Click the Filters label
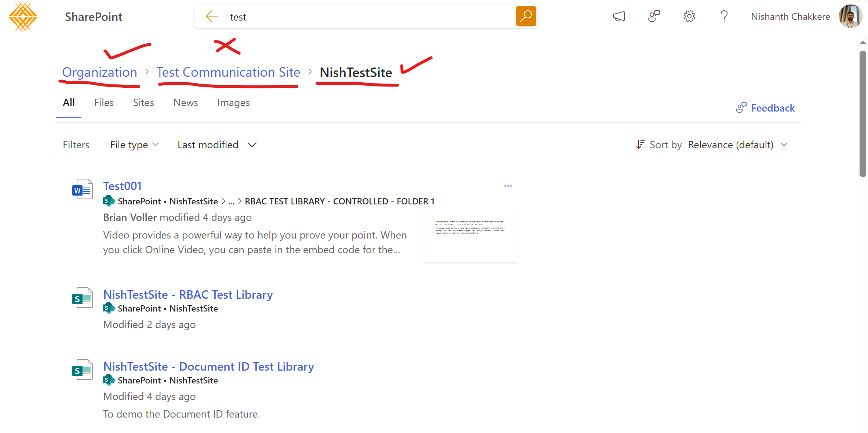Viewport: 868px width, 433px height. [x=76, y=145]
